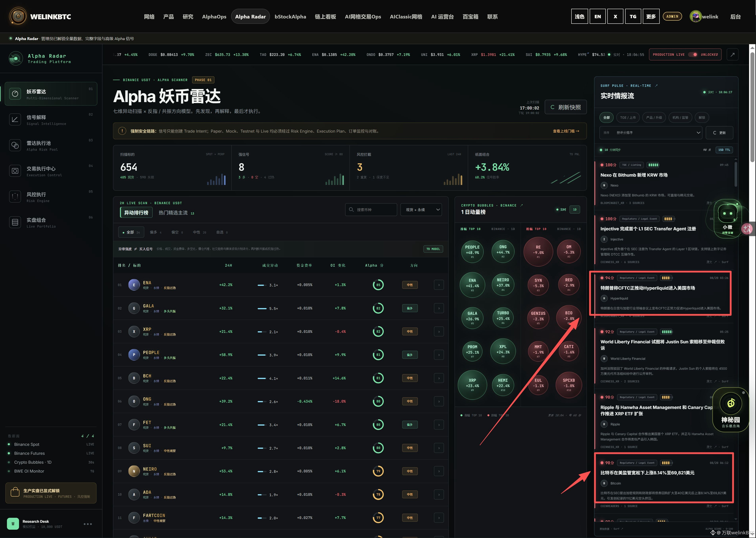Expand the PEOPLE row chevron
This screenshot has width=756, height=538.
pos(439,355)
